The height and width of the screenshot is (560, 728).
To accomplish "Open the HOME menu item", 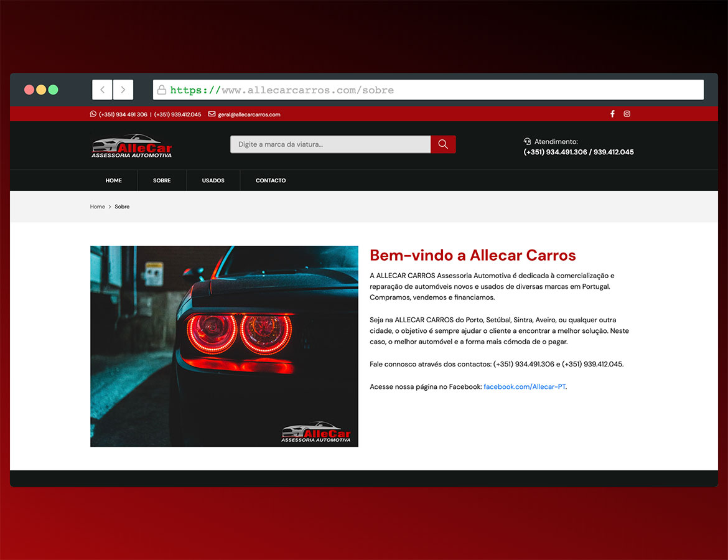I will [x=114, y=180].
